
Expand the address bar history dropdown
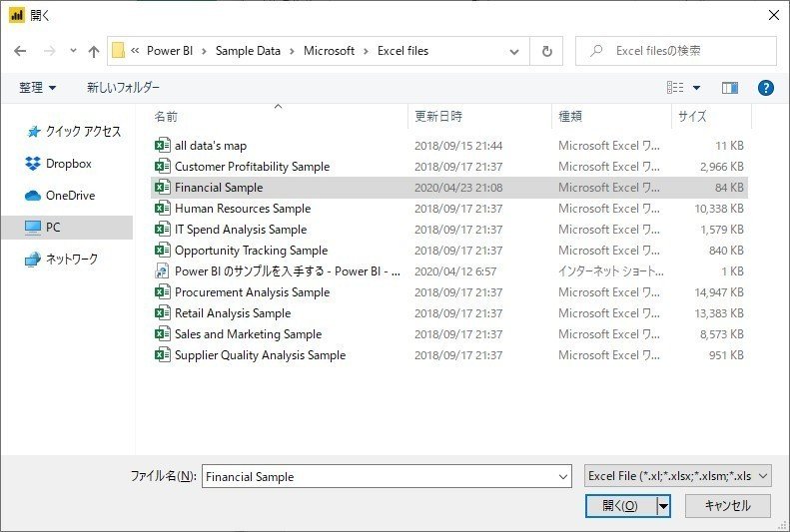(x=514, y=51)
